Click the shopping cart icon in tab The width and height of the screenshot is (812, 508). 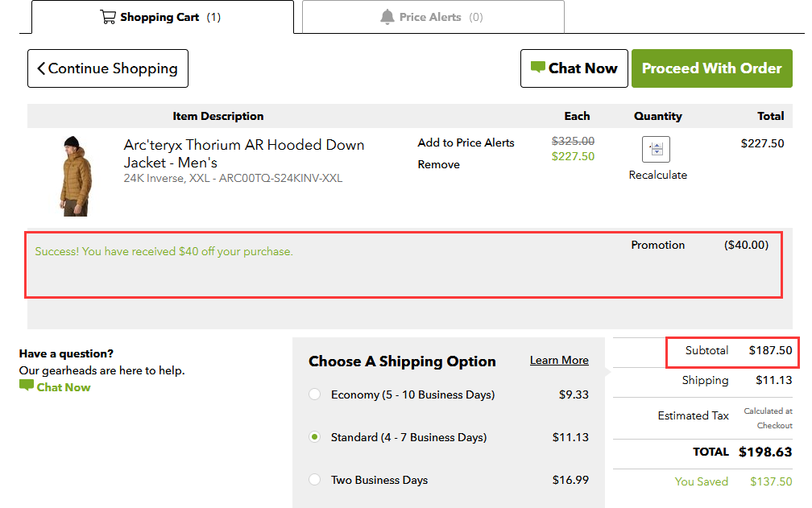point(108,17)
